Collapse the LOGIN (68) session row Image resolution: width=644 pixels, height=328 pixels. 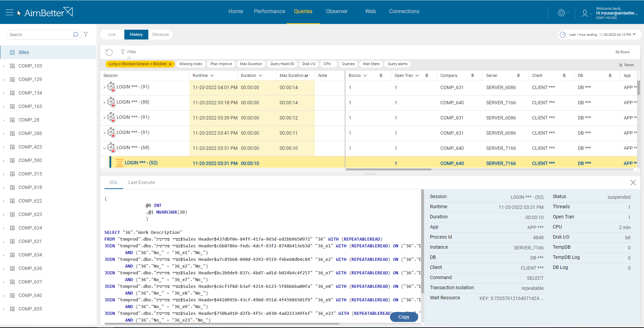click(x=104, y=148)
